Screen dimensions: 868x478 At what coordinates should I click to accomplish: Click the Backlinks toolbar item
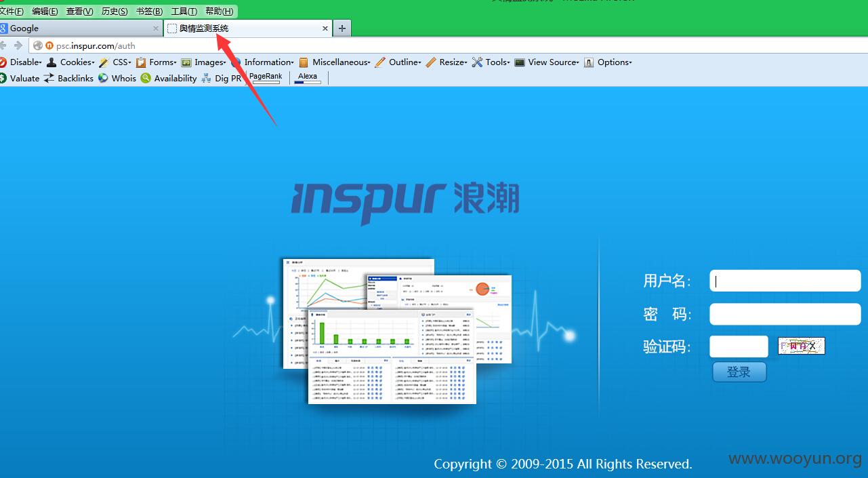pyautogui.click(x=68, y=78)
